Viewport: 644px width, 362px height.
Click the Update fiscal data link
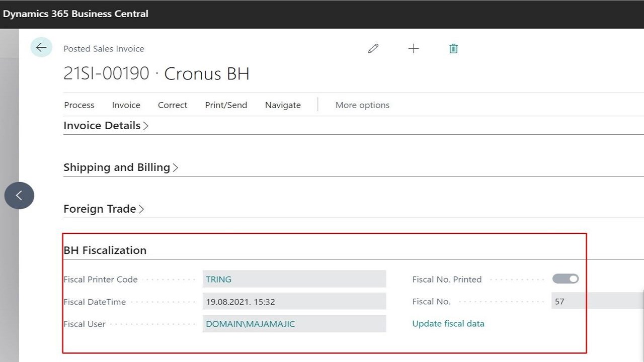pyautogui.click(x=448, y=324)
